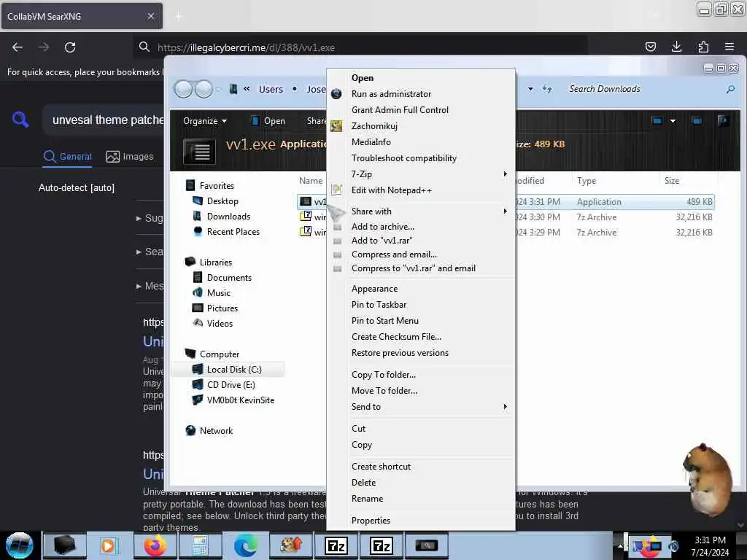This screenshot has height=560, width=747.
Task: Select the Videos library
Action: click(x=220, y=323)
